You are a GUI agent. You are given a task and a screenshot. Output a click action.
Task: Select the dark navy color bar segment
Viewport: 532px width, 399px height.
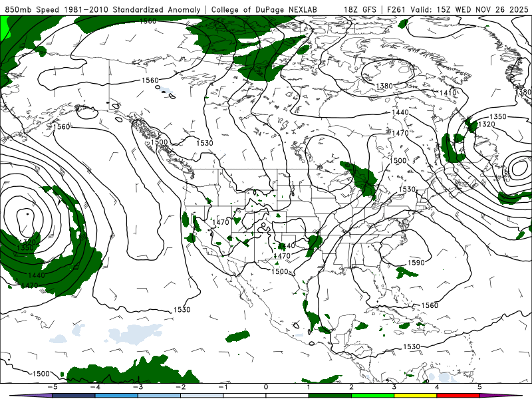(73, 396)
